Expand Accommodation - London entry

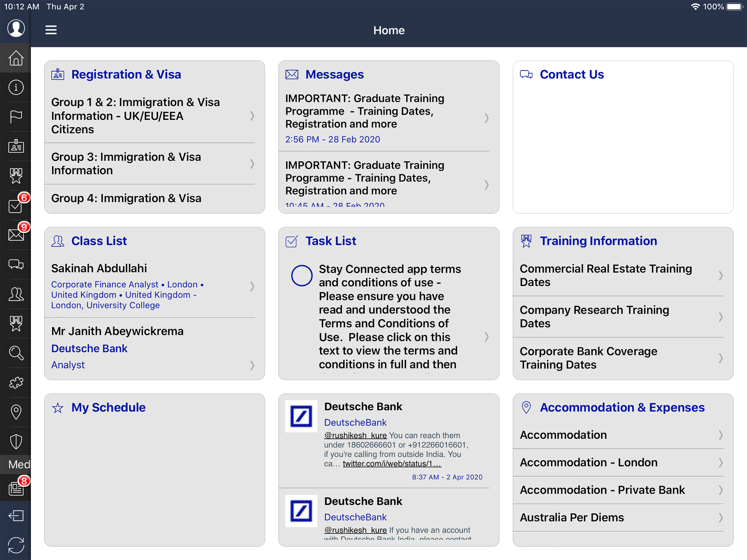622,462
